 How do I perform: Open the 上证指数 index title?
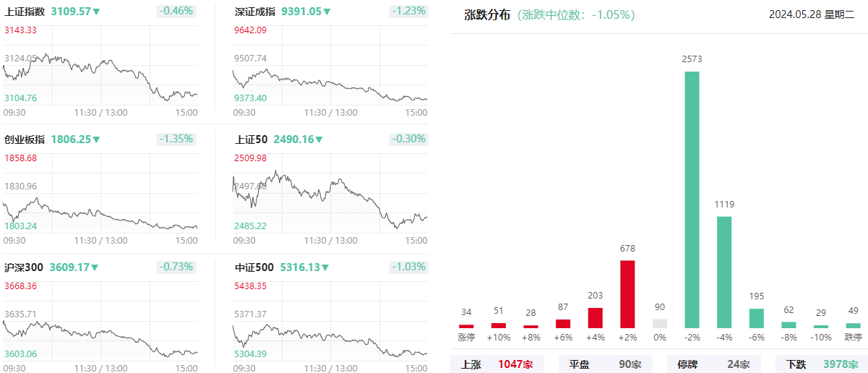pos(25,12)
